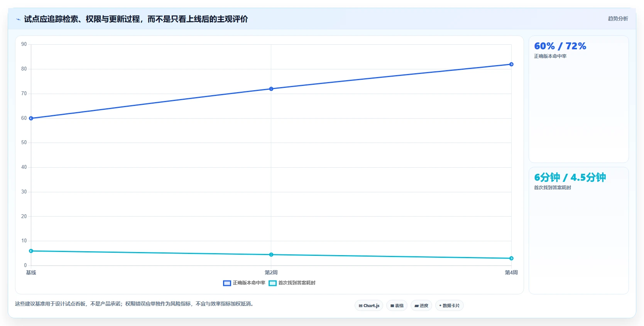Click the cyan data point at 第2周
Image resolution: width=644 pixels, height=326 pixels.
pyautogui.click(x=271, y=255)
